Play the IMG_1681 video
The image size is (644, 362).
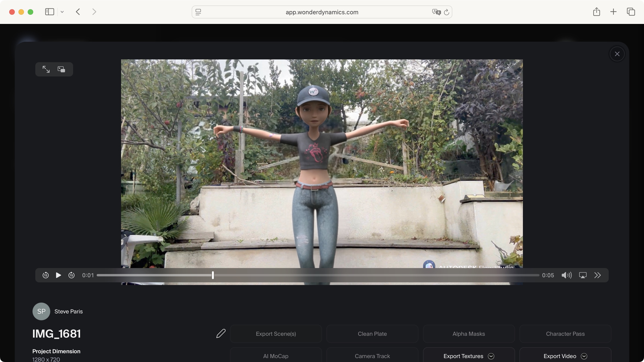click(x=58, y=275)
